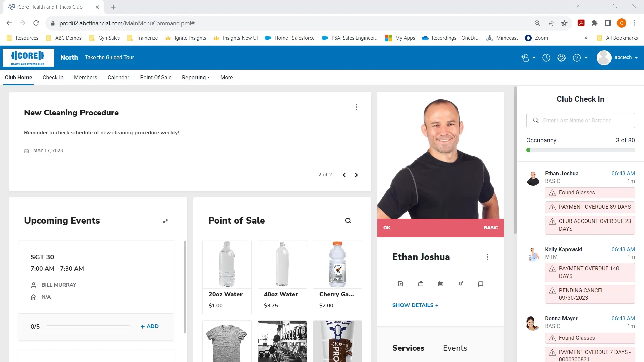The width and height of the screenshot is (644, 362).
Task: Click the shopping bag icon on member profile
Action: coord(421,284)
